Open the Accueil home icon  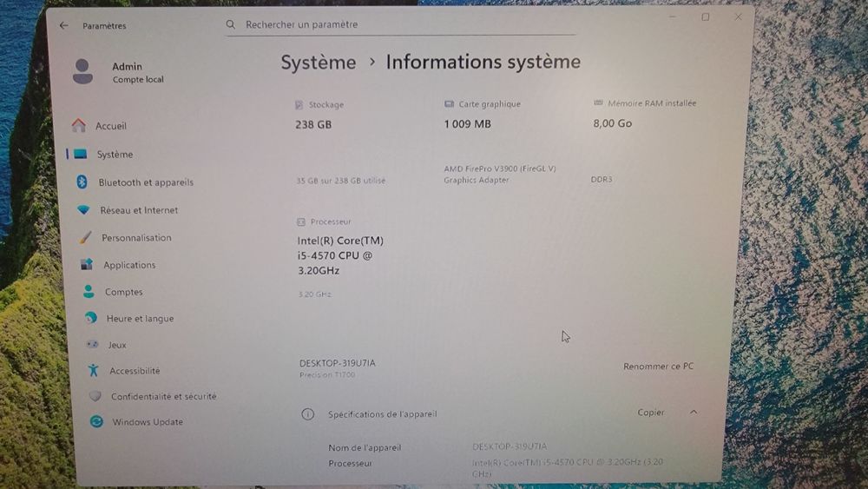tap(79, 125)
